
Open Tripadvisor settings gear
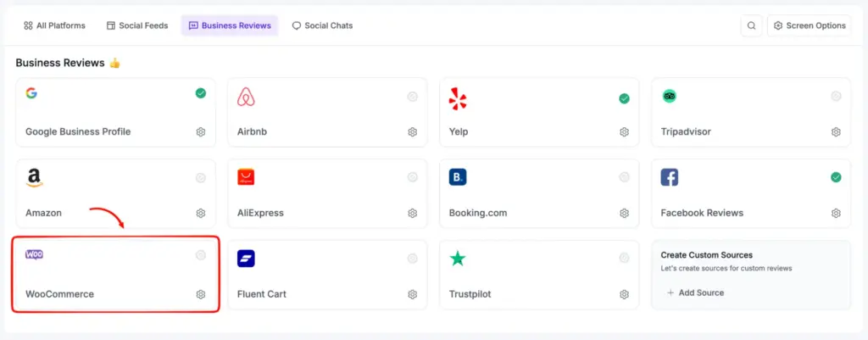coord(836,131)
